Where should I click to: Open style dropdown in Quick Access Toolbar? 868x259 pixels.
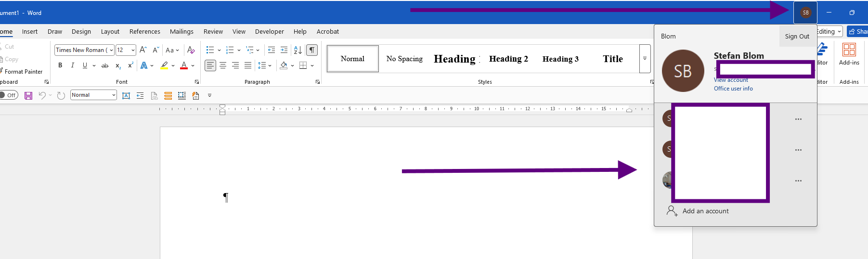114,95
